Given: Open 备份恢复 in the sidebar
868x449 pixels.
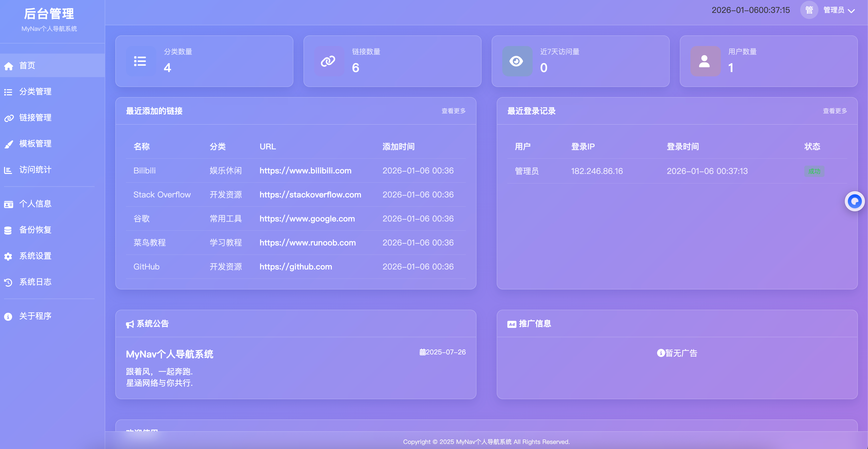Looking at the screenshot, I should point(52,230).
